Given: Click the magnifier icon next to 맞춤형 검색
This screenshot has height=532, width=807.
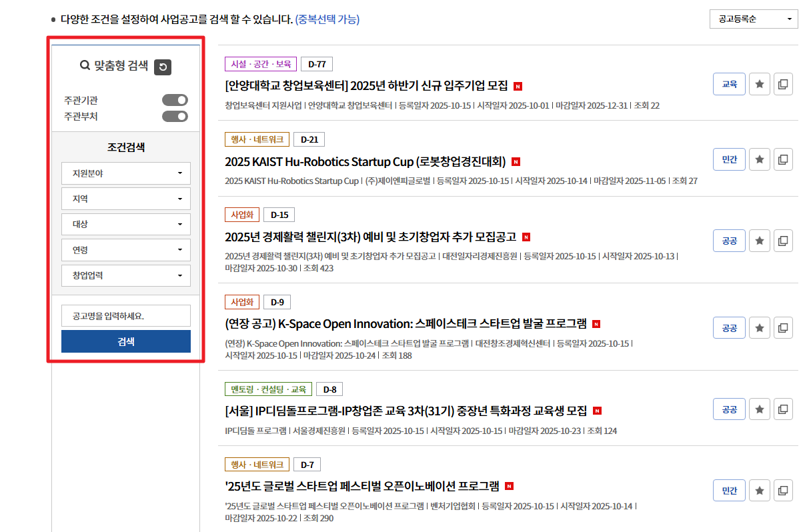Looking at the screenshot, I should (x=84, y=66).
